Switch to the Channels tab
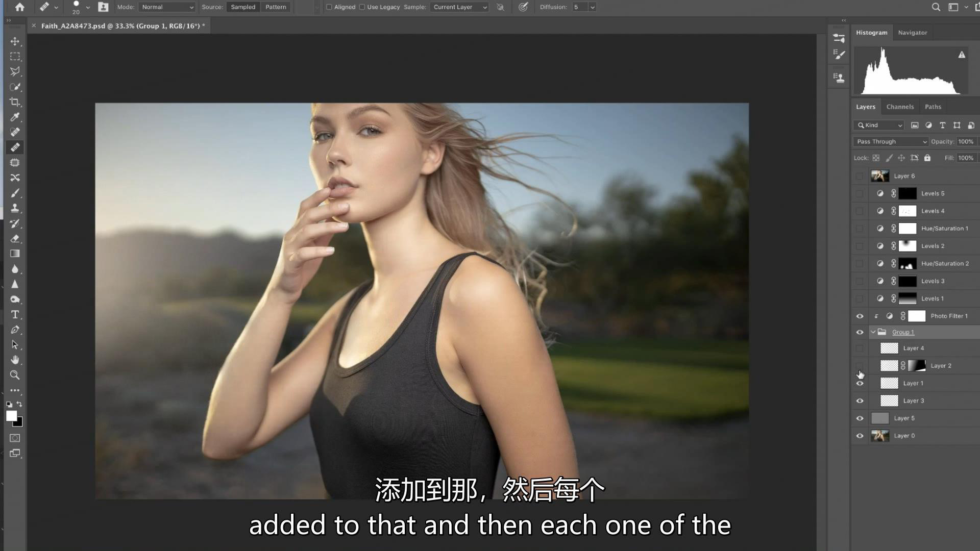This screenshot has height=551, width=980. pyautogui.click(x=900, y=107)
